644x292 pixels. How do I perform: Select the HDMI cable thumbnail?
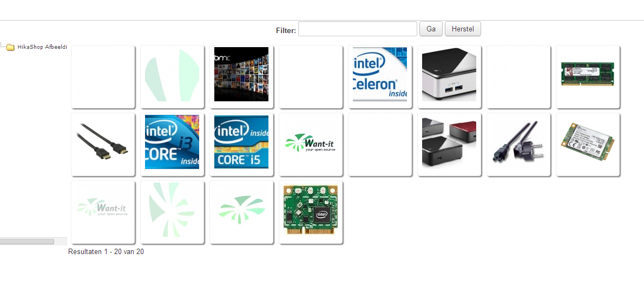click(103, 144)
